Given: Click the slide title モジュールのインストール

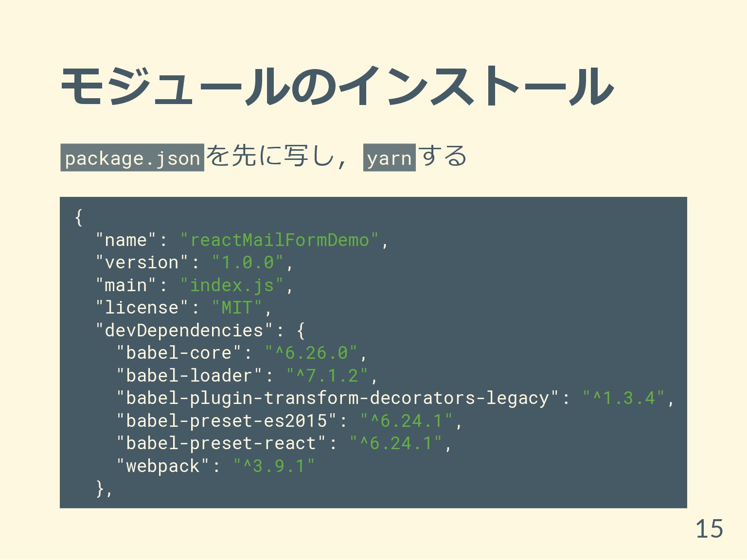Looking at the screenshot, I should point(337,87).
